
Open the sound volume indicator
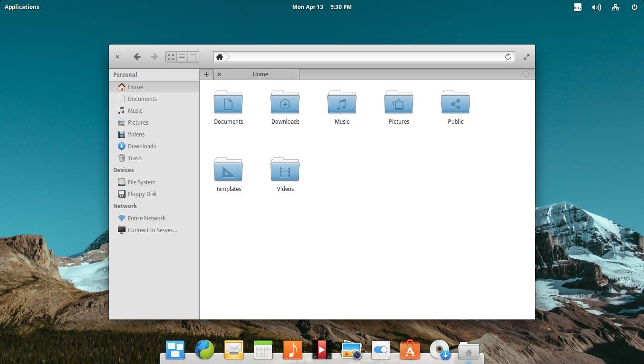click(x=597, y=7)
